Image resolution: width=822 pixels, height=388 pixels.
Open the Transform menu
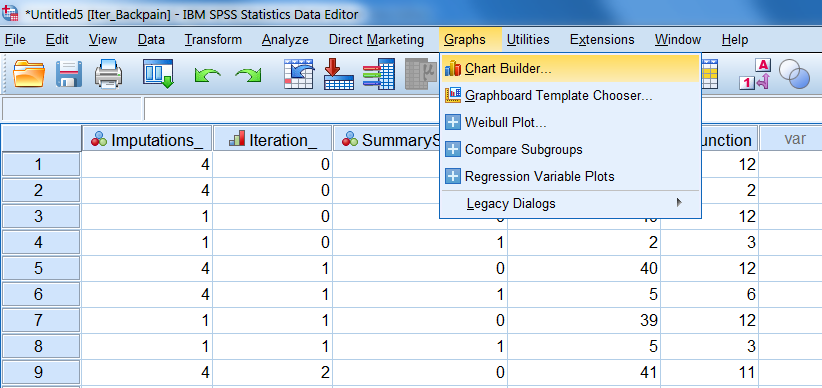pyautogui.click(x=213, y=40)
